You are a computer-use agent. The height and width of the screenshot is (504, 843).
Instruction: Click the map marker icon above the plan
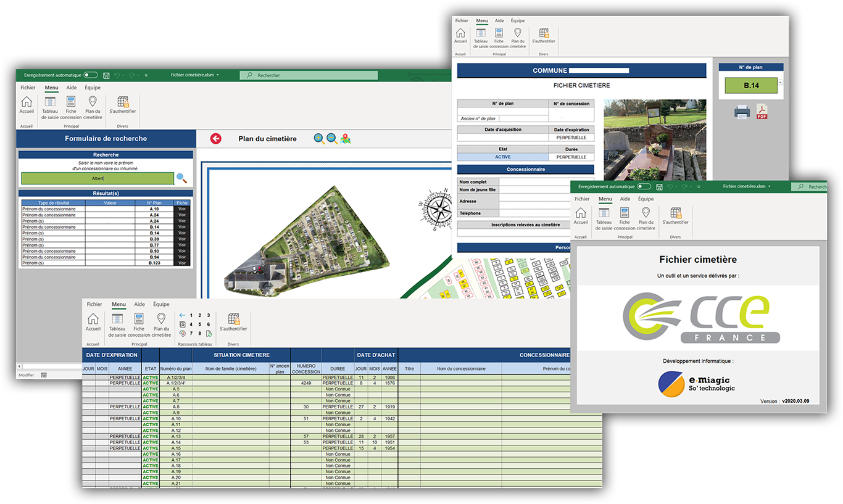(346, 139)
